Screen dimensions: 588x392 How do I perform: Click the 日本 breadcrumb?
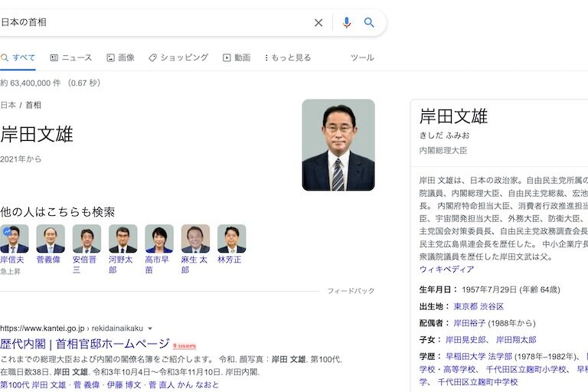[x=8, y=105]
